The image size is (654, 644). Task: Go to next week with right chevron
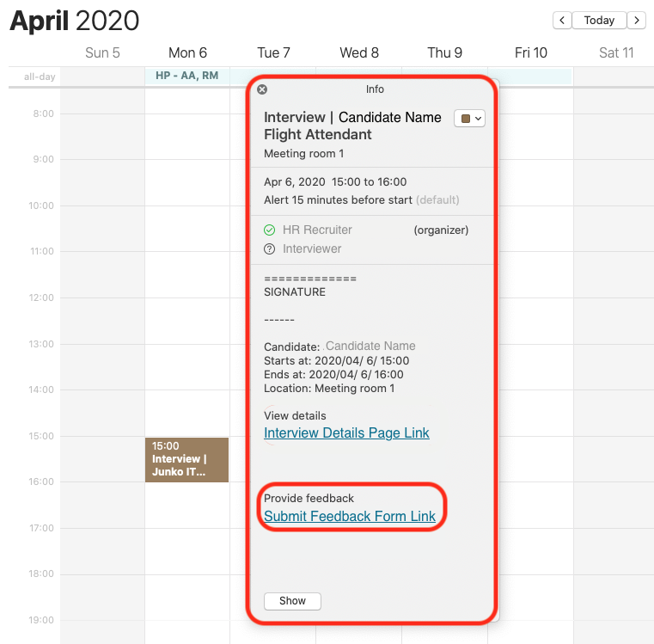point(636,20)
